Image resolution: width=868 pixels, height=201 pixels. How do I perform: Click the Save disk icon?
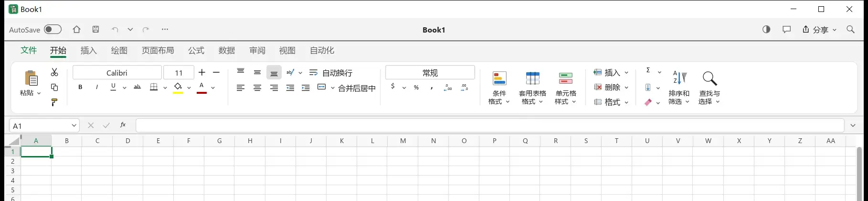click(95, 30)
